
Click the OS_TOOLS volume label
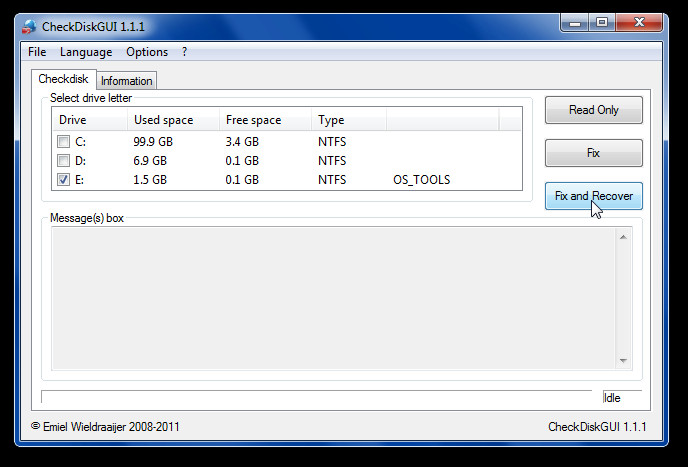click(422, 180)
